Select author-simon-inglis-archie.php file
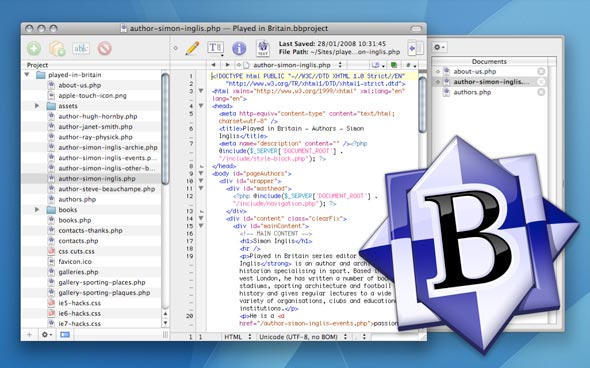Image resolution: width=590 pixels, height=368 pixels. tap(108, 148)
